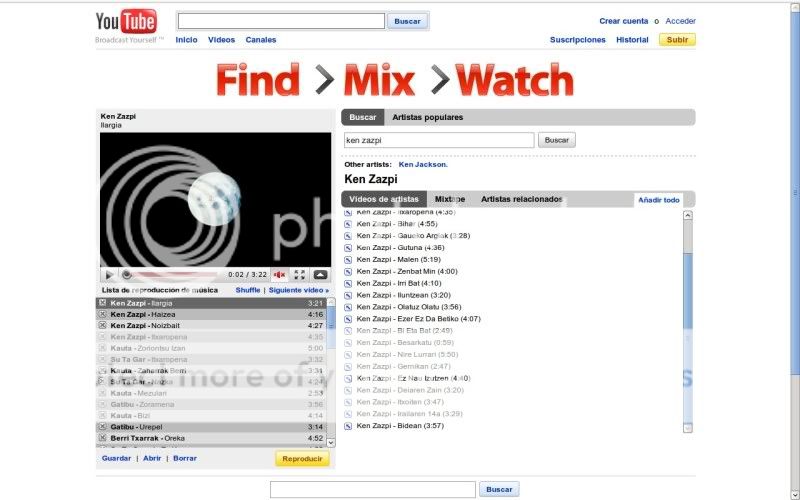
Task: Click the yellow Subir button
Action: pos(677,40)
